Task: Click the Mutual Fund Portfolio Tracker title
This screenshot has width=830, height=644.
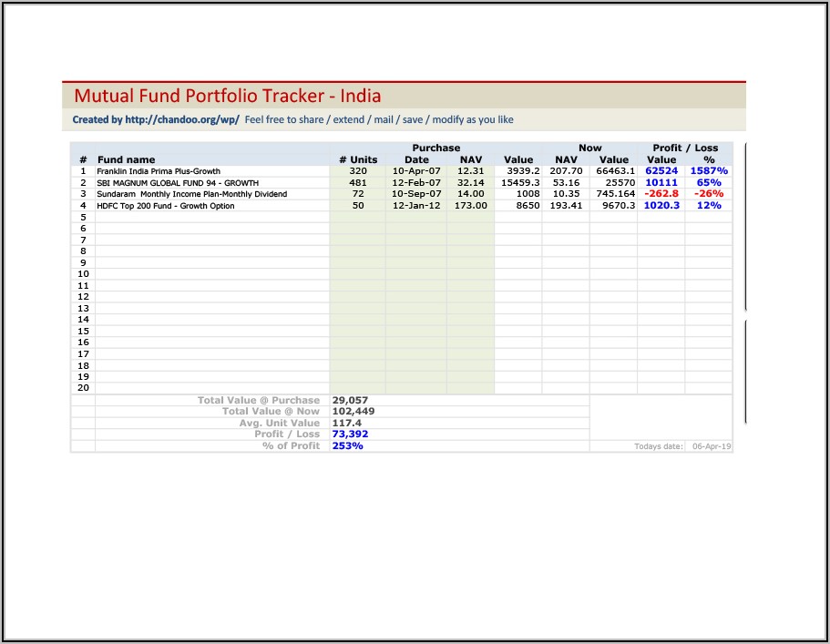Action: tap(227, 96)
